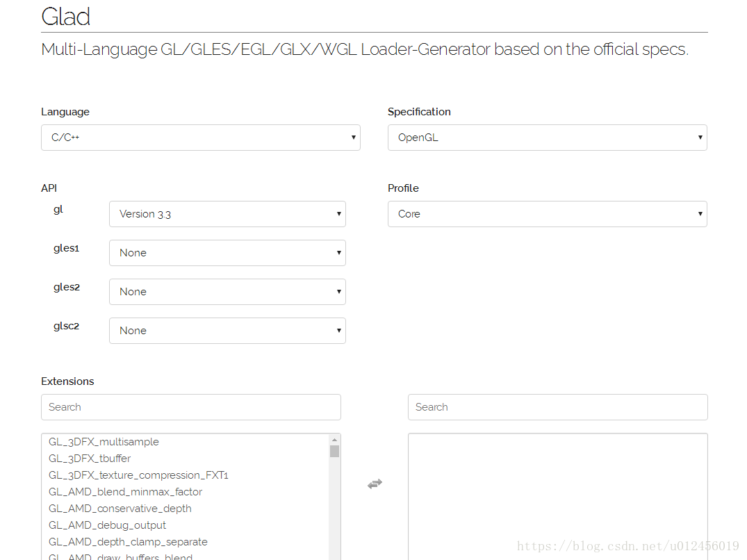747x560 pixels.
Task: Select GL_3DFX_multisample extension
Action: pyautogui.click(x=186, y=442)
